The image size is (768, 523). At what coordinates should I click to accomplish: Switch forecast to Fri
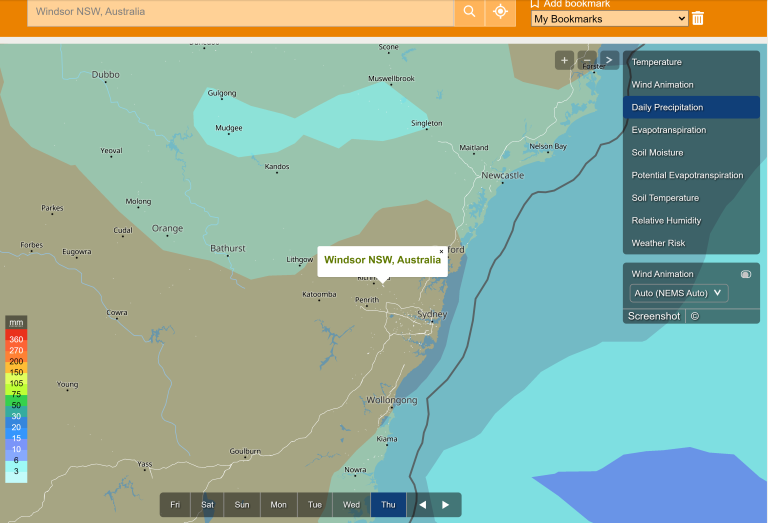[x=175, y=505]
